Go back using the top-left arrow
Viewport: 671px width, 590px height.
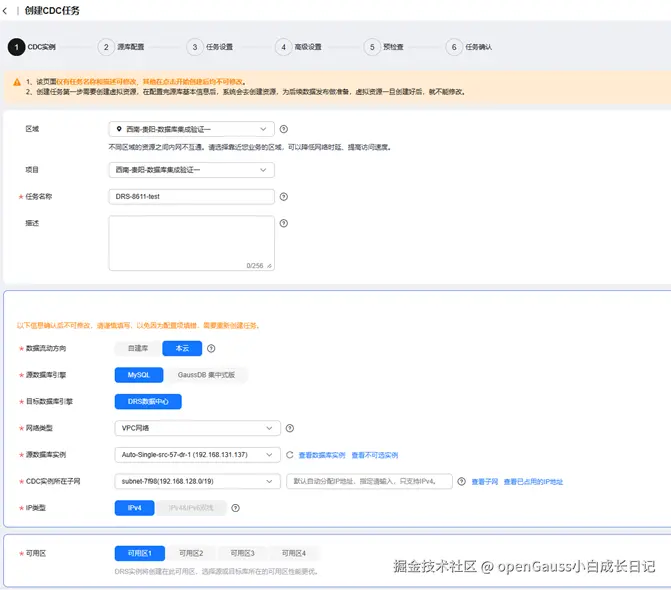[5, 11]
